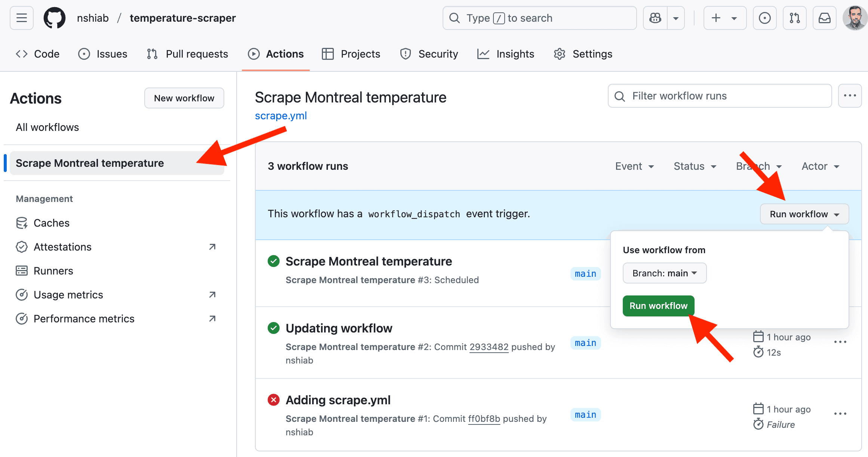The height and width of the screenshot is (457, 868).
Task: Toggle the gray Run workflow dropdown
Action: pos(804,214)
